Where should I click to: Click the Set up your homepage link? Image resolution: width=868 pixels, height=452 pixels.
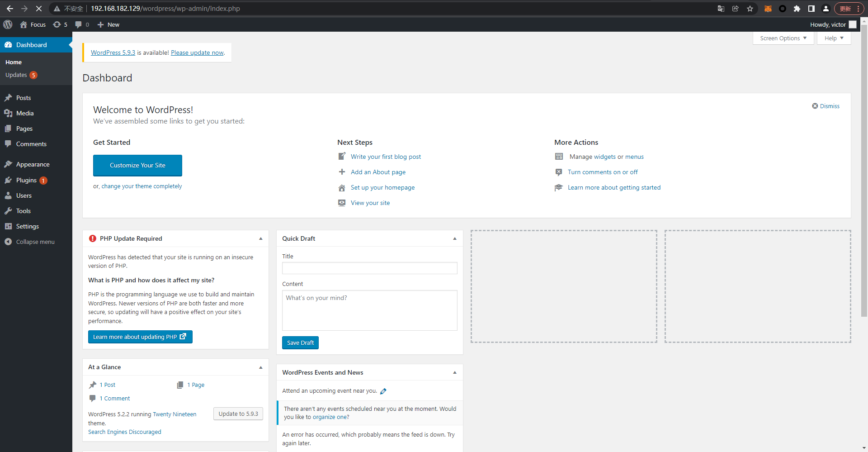click(x=382, y=187)
